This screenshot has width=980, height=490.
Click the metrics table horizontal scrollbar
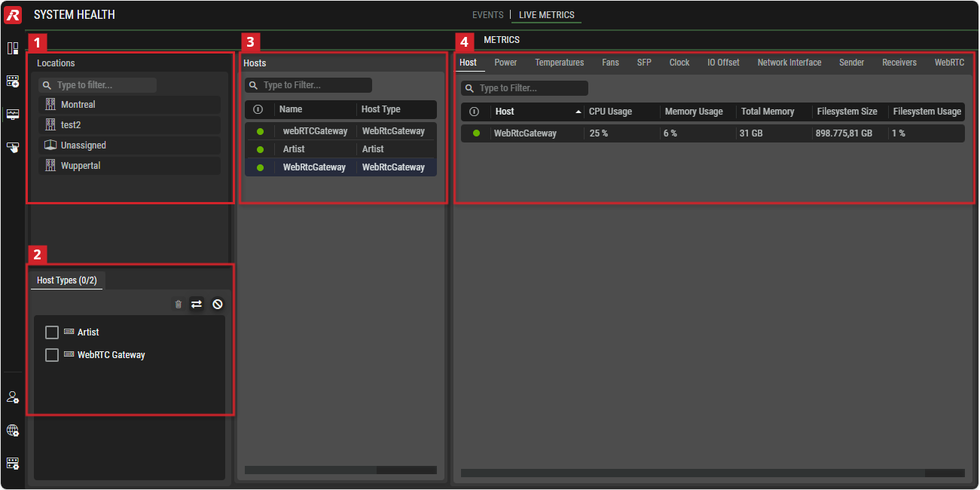[x=693, y=473]
